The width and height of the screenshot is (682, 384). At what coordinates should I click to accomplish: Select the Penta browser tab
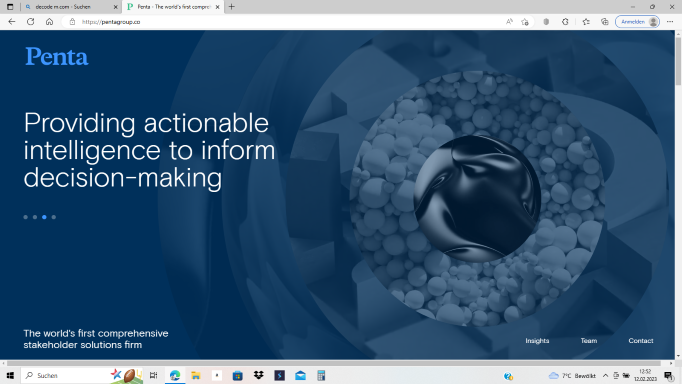[x=174, y=7]
